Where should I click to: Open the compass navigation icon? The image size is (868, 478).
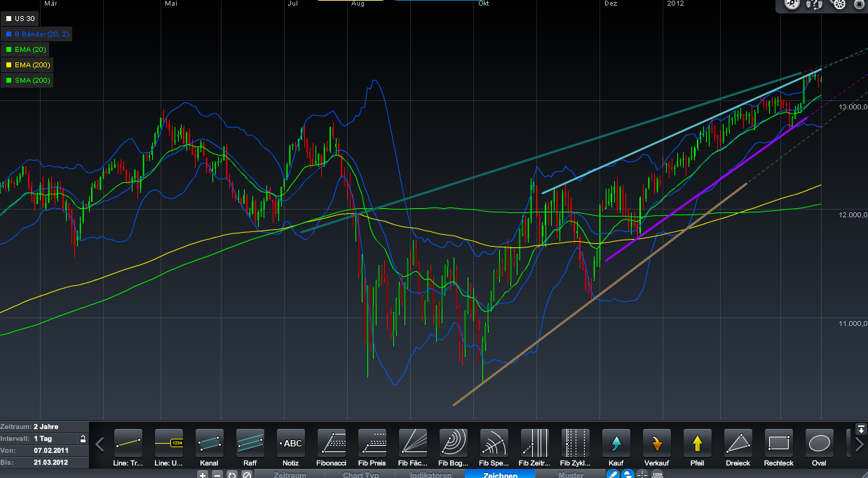pos(792,5)
